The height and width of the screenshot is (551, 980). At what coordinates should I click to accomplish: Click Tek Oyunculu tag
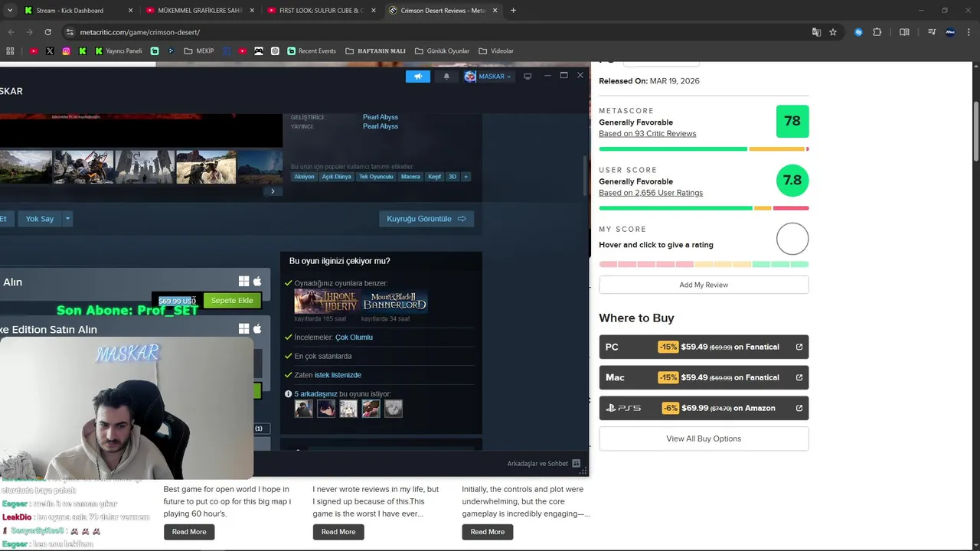coord(376,177)
